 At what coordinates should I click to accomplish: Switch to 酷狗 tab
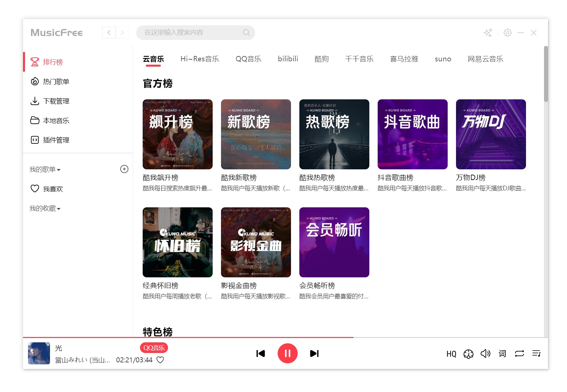[322, 59]
